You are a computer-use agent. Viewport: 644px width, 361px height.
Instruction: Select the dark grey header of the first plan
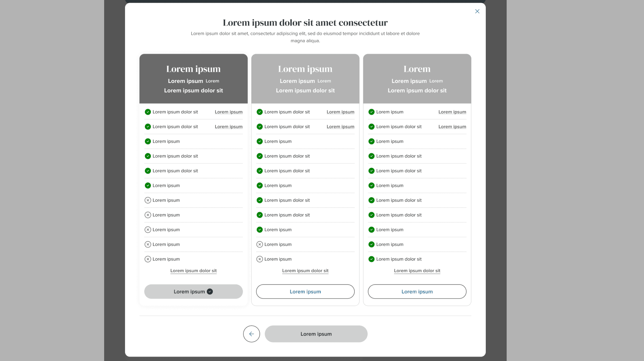193,79
